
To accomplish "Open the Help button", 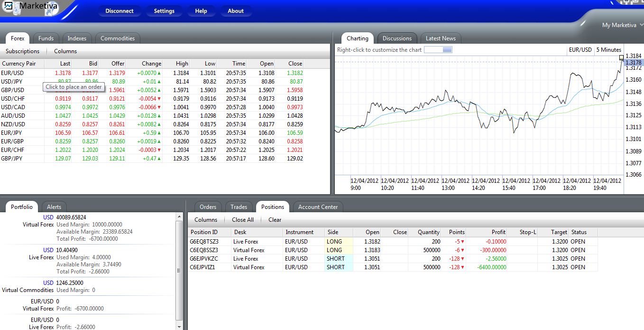I will point(201,11).
